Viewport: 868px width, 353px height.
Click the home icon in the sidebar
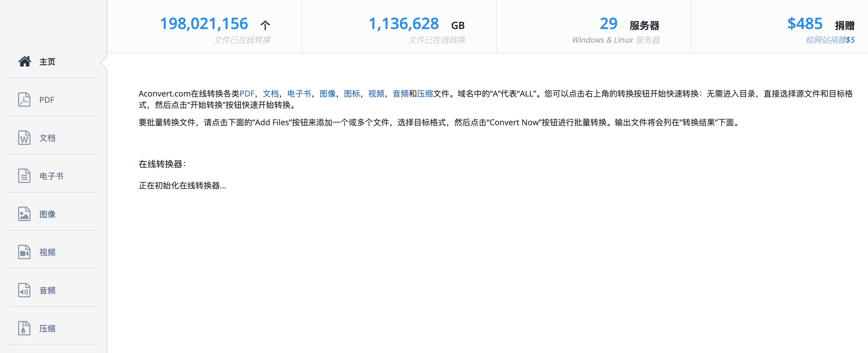(25, 62)
